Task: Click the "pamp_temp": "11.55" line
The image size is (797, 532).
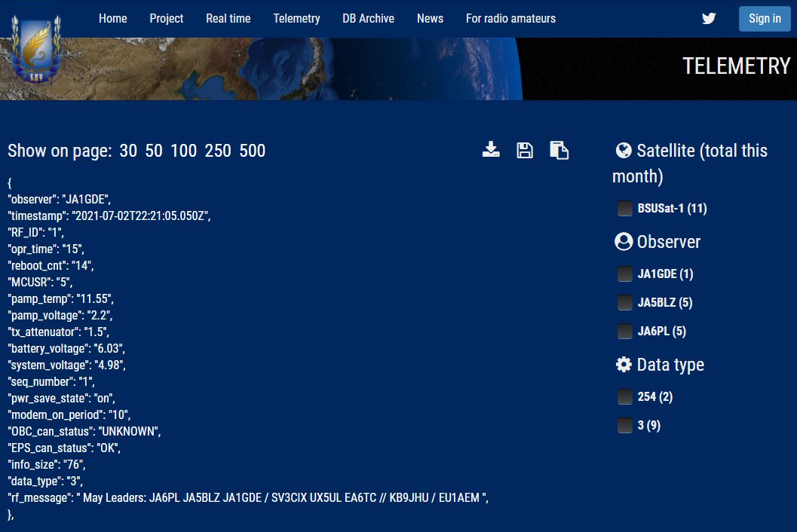Action: tap(61, 298)
